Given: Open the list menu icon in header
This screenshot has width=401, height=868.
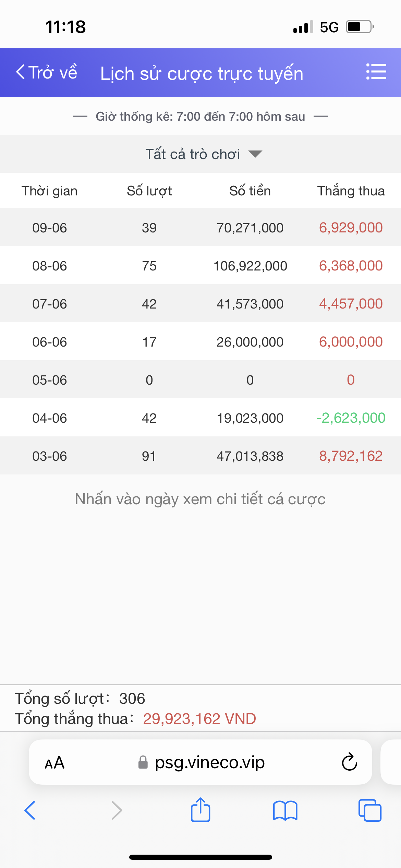Looking at the screenshot, I should click(376, 72).
